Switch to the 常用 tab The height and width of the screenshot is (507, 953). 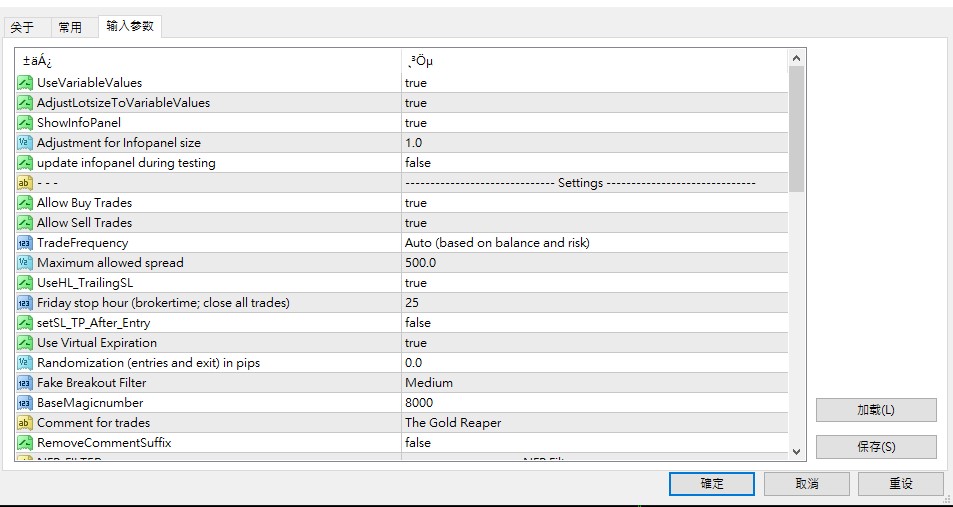70,27
